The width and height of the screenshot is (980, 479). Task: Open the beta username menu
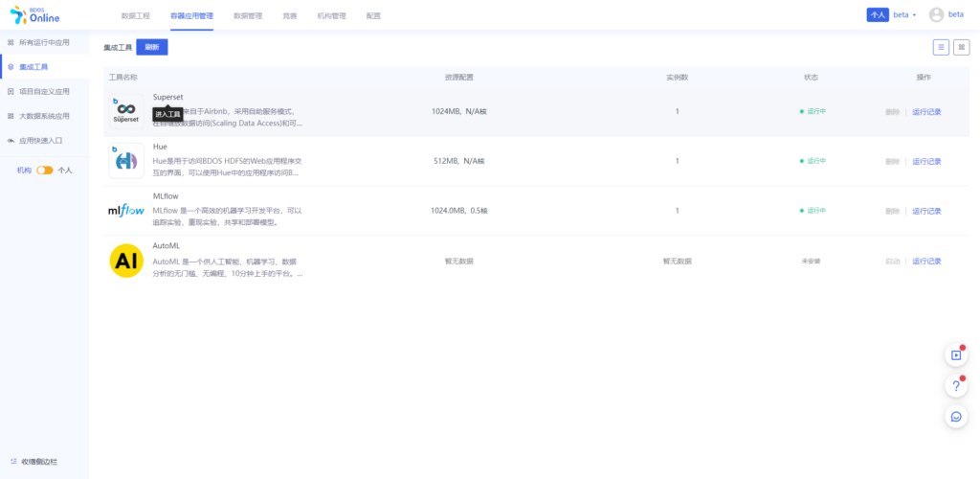pos(956,14)
